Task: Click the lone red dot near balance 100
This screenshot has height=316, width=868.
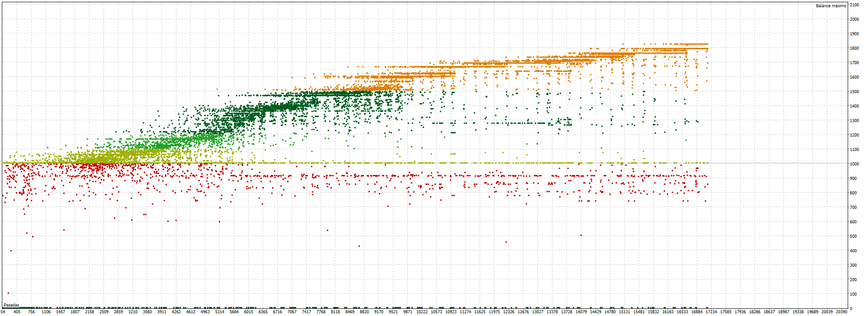Action: tap(8, 293)
